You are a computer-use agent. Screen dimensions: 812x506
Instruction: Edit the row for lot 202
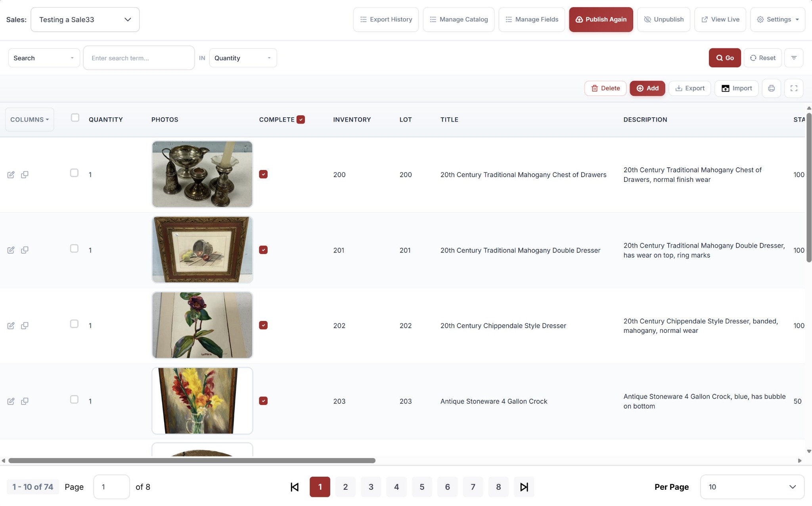pyautogui.click(x=11, y=326)
